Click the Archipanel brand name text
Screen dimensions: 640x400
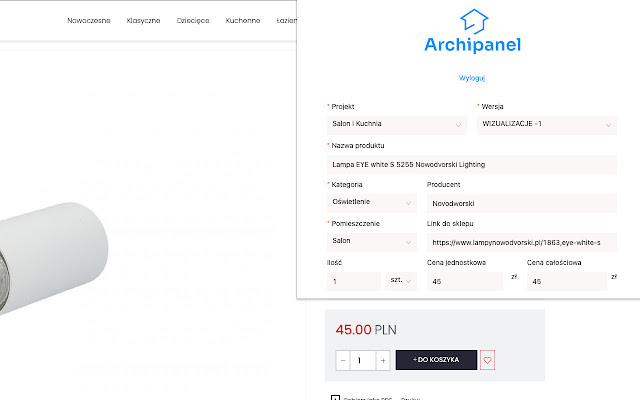pyautogui.click(x=473, y=44)
